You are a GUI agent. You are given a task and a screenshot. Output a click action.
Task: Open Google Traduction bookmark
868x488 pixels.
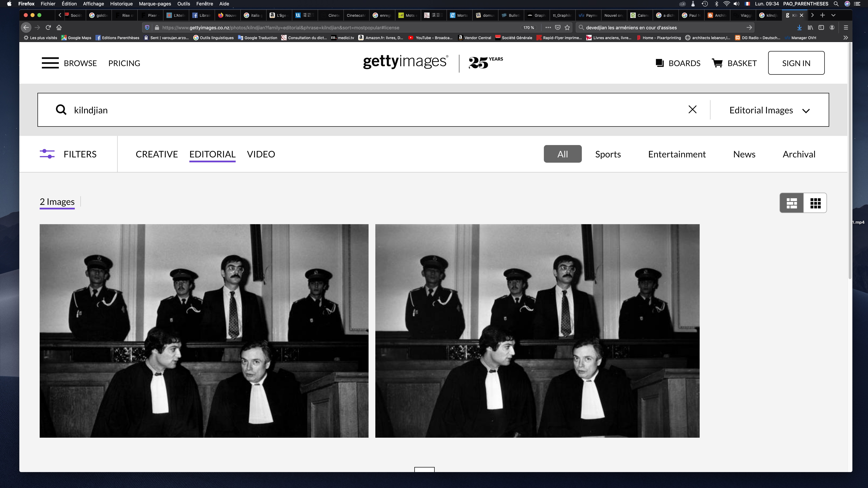(258, 38)
